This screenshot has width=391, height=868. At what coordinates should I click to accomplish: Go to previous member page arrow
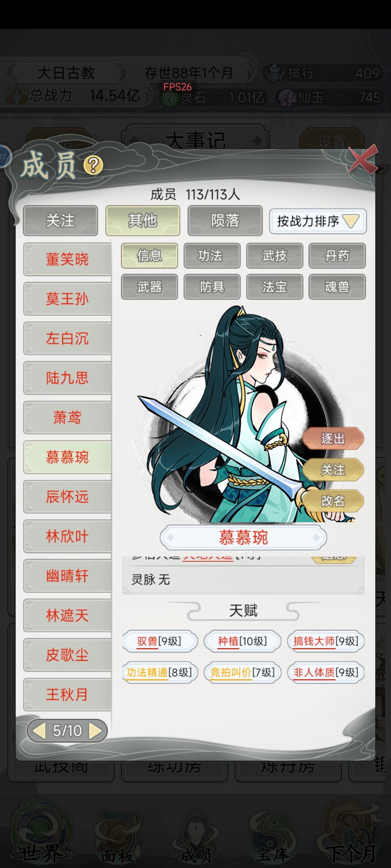[39, 731]
